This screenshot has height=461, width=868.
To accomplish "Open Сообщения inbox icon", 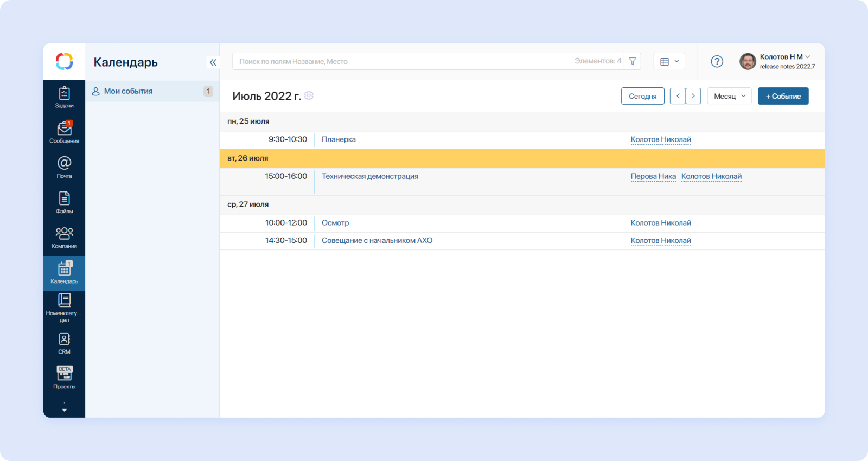I will [64, 132].
